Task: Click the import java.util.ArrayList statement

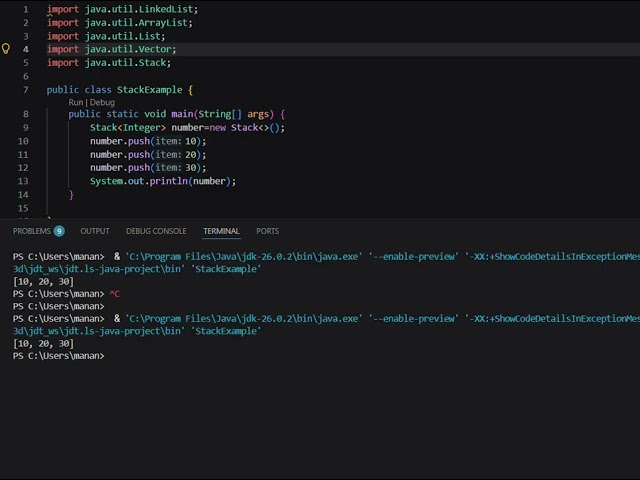Action: click(120, 22)
